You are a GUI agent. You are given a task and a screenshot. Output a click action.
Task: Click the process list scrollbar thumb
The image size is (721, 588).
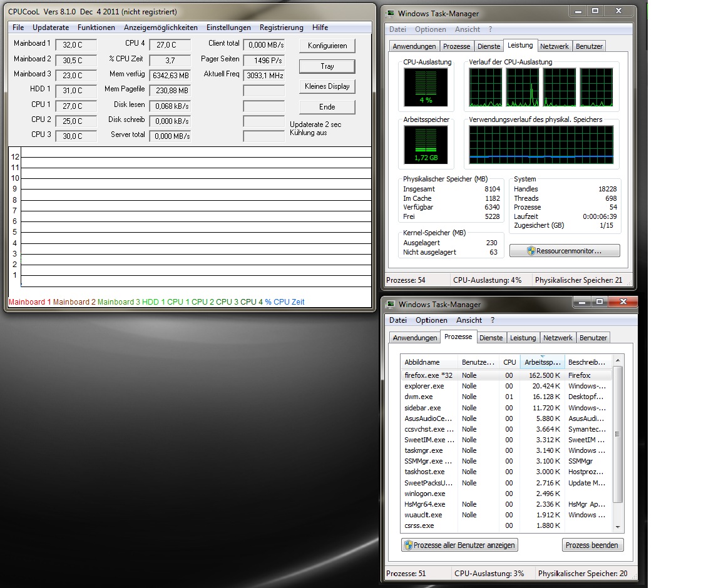tap(618, 434)
